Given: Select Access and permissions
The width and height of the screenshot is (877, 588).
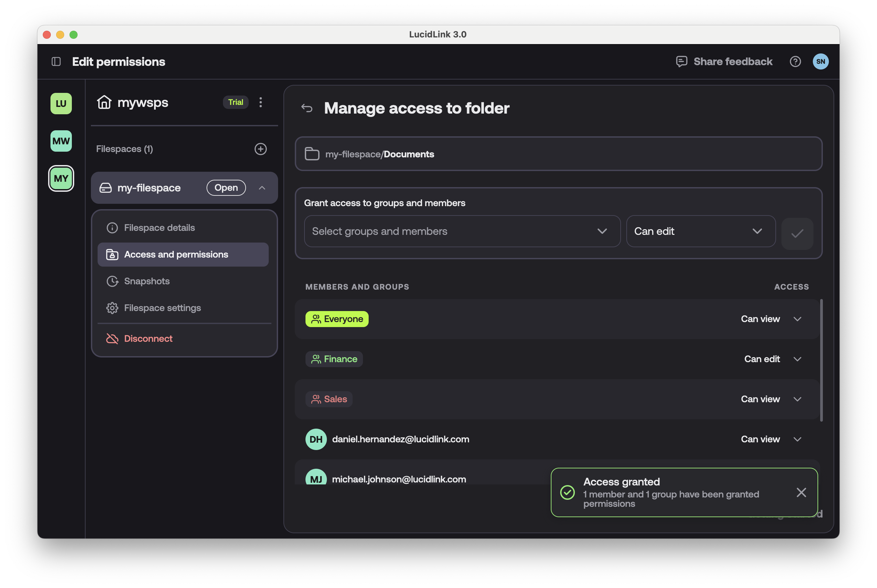Looking at the screenshot, I should point(183,255).
